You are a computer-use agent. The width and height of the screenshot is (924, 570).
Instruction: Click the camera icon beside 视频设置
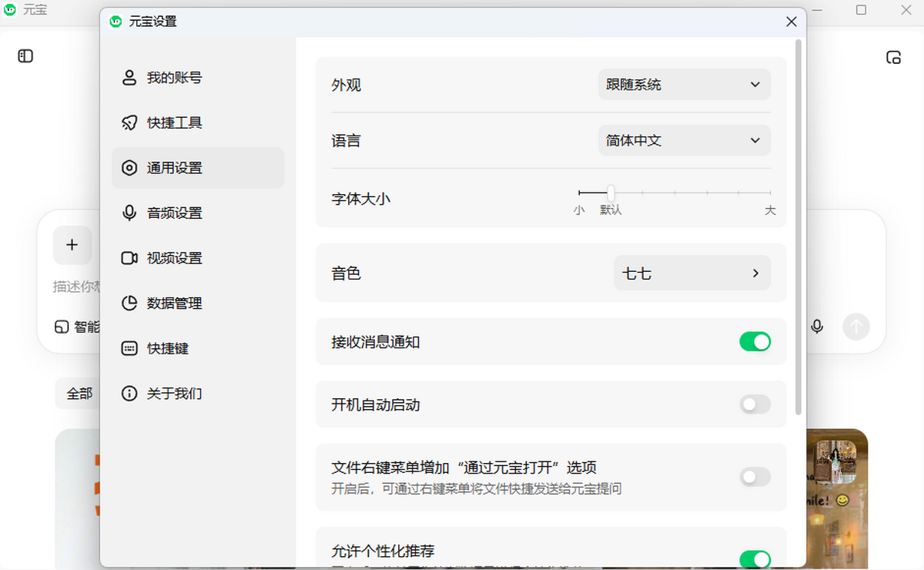129,258
